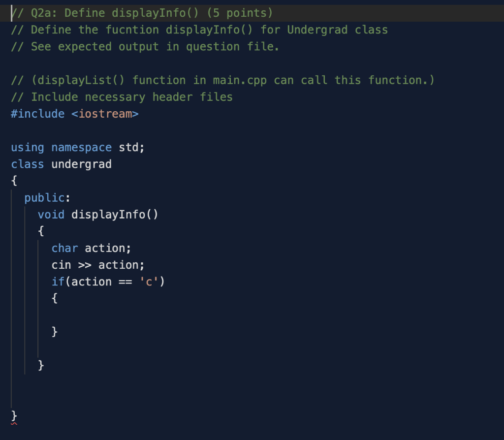Click the 'if' keyword of condition
This screenshot has height=440, width=504.
[x=58, y=282]
